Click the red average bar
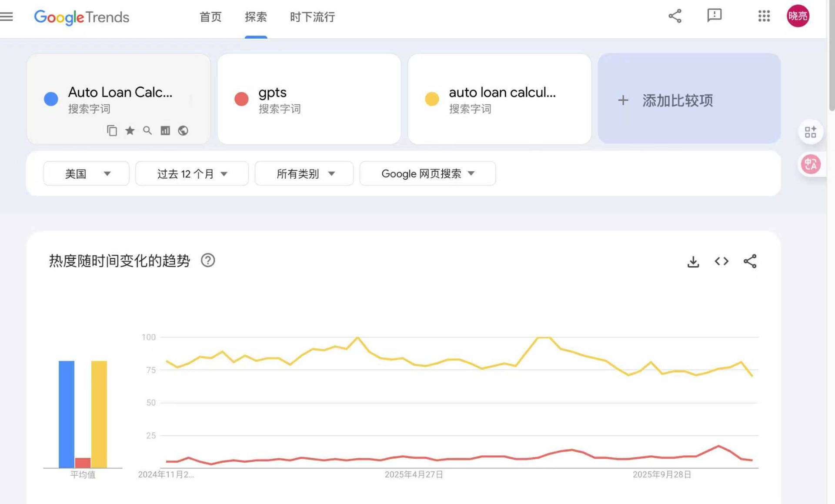This screenshot has width=835, height=504. point(83,463)
